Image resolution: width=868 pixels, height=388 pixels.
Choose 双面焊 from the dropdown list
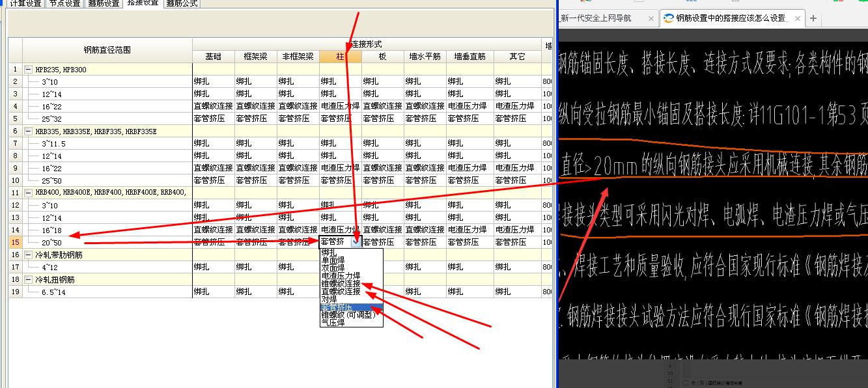coord(352,268)
